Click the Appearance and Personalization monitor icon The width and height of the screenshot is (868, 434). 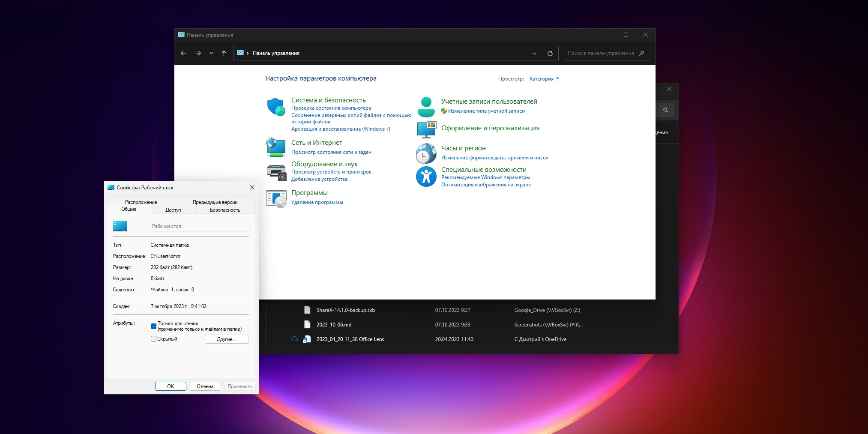point(426,129)
